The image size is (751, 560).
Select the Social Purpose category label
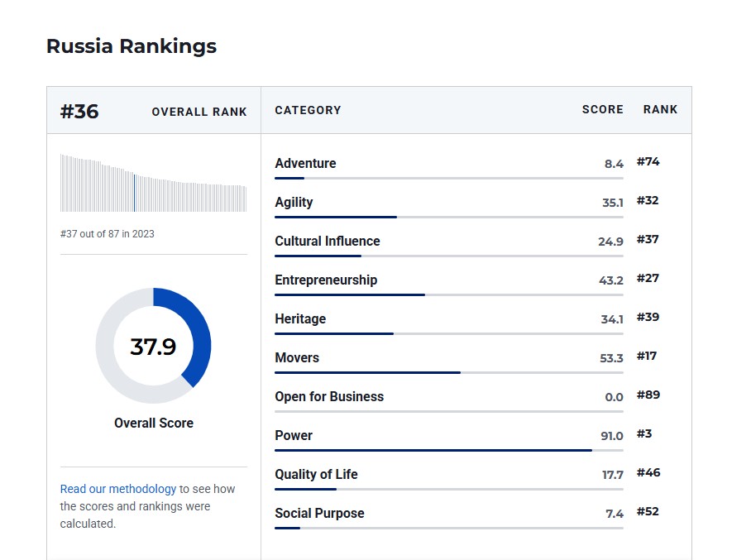coord(319,514)
